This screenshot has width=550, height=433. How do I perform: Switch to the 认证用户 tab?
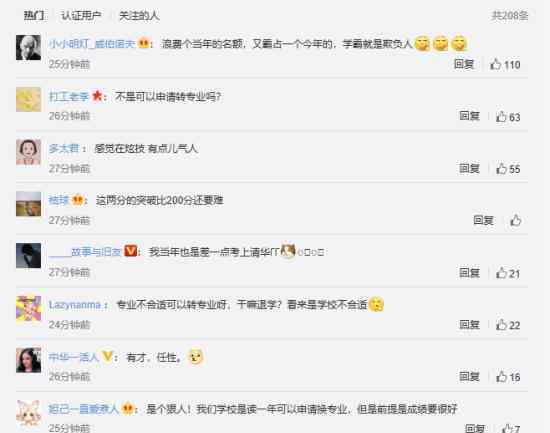click(x=81, y=15)
